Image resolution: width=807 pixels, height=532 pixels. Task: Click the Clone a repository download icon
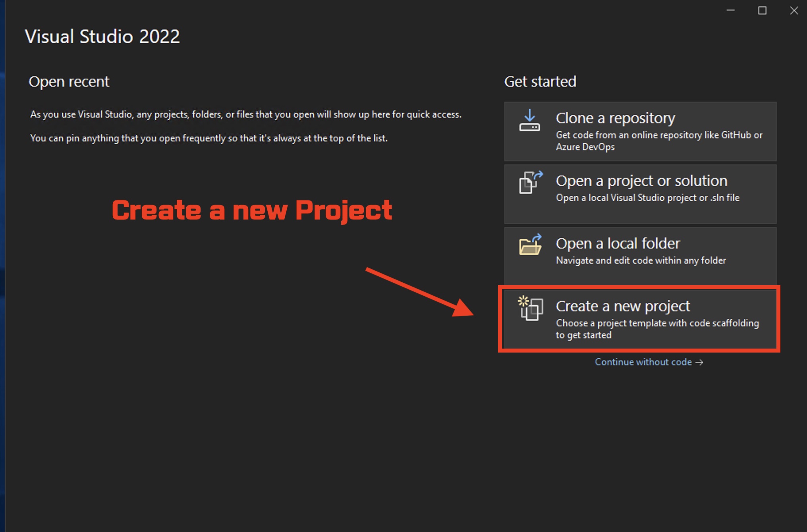point(529,121)
